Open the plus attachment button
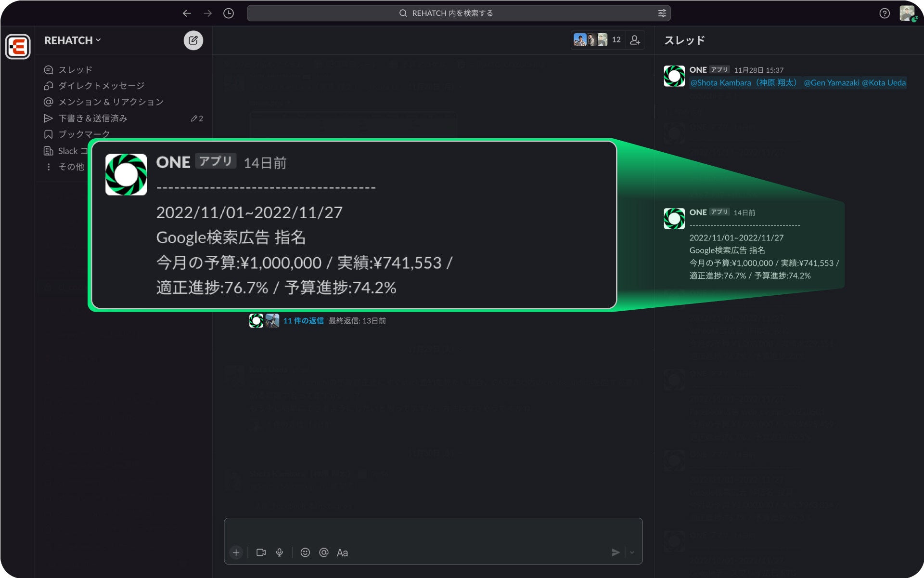The image size is (924, 578). [x=236, y=552]
